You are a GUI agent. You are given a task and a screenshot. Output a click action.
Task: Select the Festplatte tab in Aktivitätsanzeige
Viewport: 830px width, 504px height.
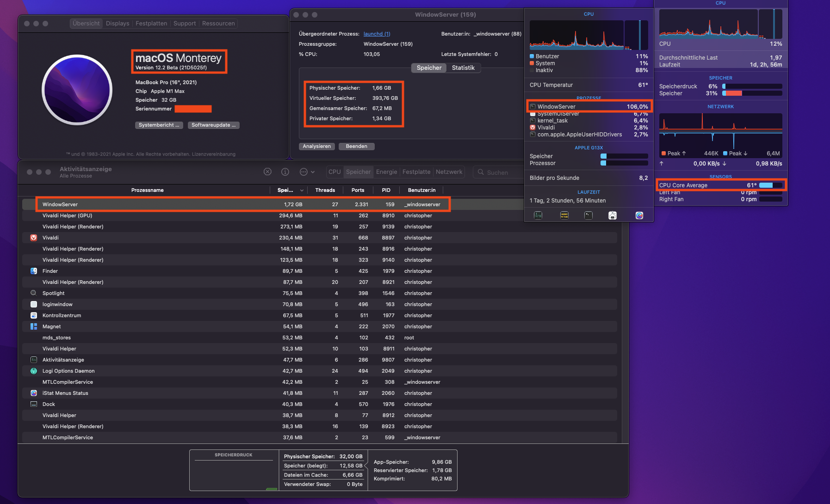click(x=416, y=172)
